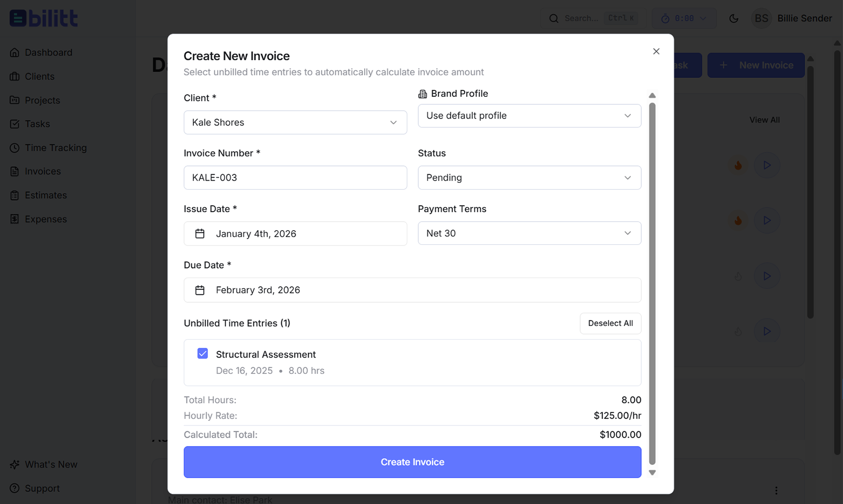Open the Estimates section
843x504 pixels.
coord(45,195)
